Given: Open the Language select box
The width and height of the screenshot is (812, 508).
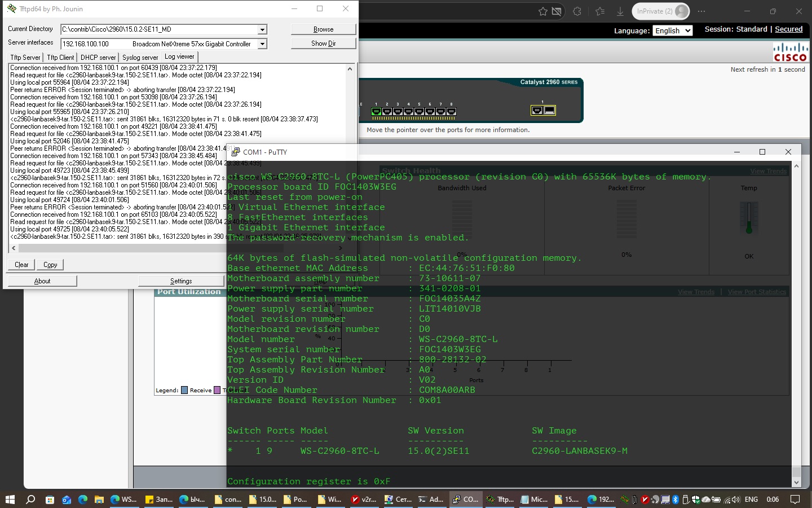Looking at the screenshot, I should 672,30.
